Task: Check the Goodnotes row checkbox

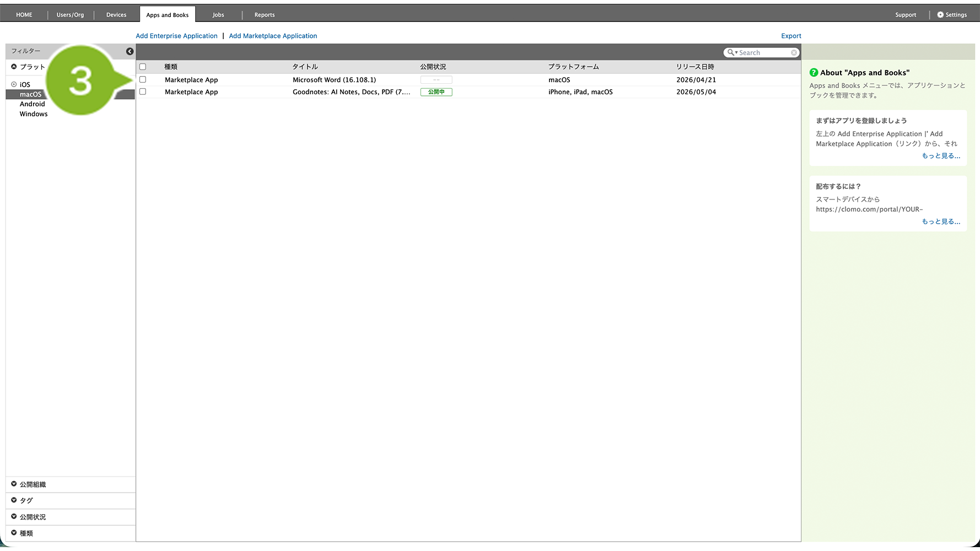Action: tap(143, 91)
